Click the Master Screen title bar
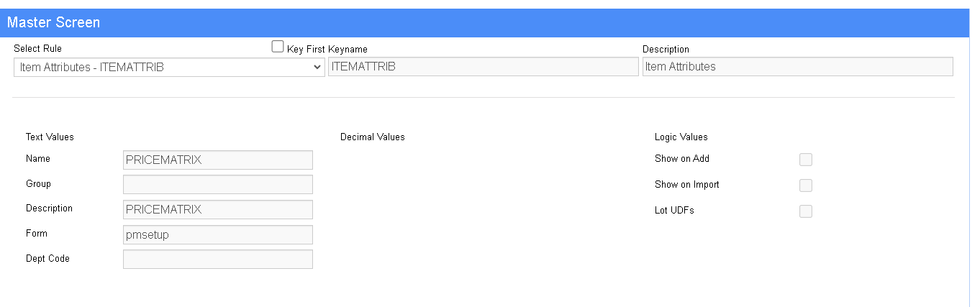 485,22
